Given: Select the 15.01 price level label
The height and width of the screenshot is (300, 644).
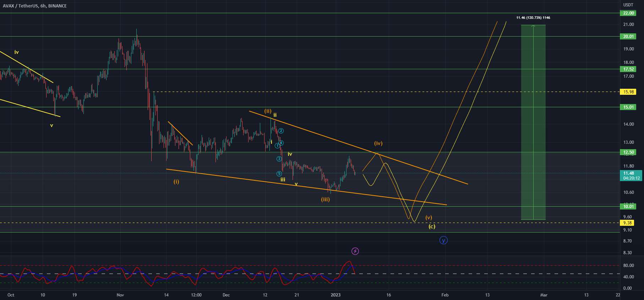Looking at the screenshot, I should point(628,107).
